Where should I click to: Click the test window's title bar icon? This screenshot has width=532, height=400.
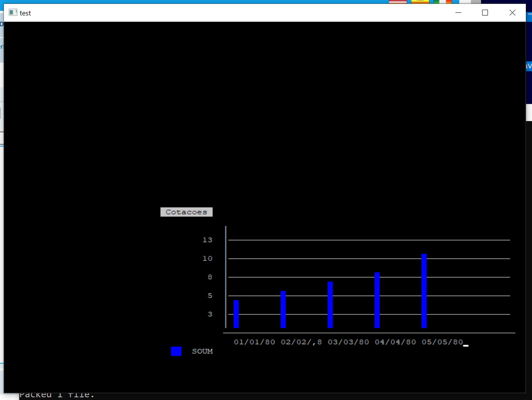[x=13, y=12]
